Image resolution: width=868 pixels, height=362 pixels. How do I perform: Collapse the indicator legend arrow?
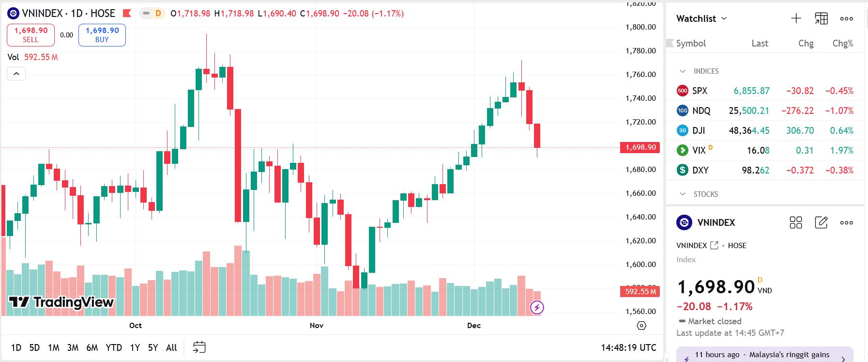tap(16, 74)
